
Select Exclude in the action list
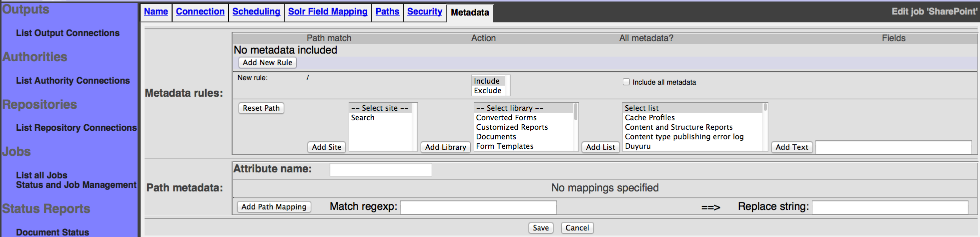tap(487, 91)
